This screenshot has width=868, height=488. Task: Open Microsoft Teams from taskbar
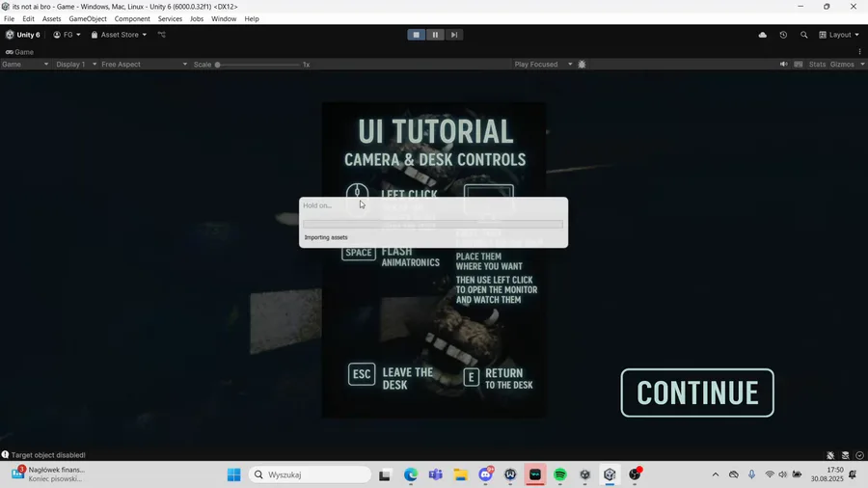[436, 474]
